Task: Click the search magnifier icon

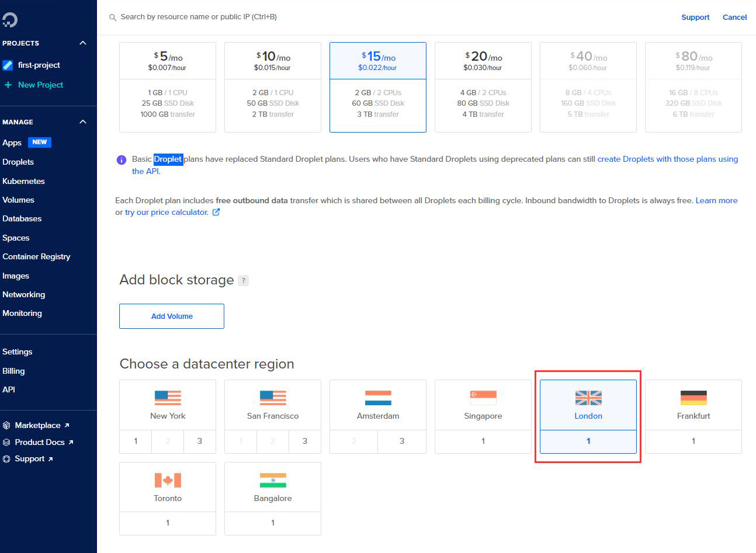Action: tap(113, 18)
